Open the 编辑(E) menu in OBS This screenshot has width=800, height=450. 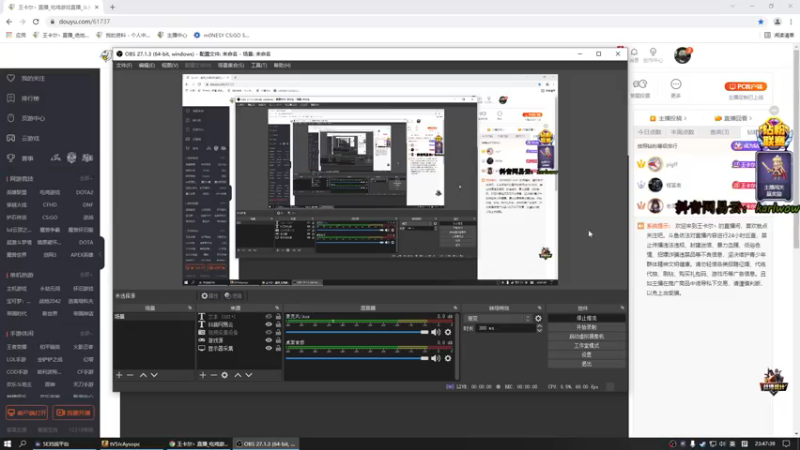147,65
